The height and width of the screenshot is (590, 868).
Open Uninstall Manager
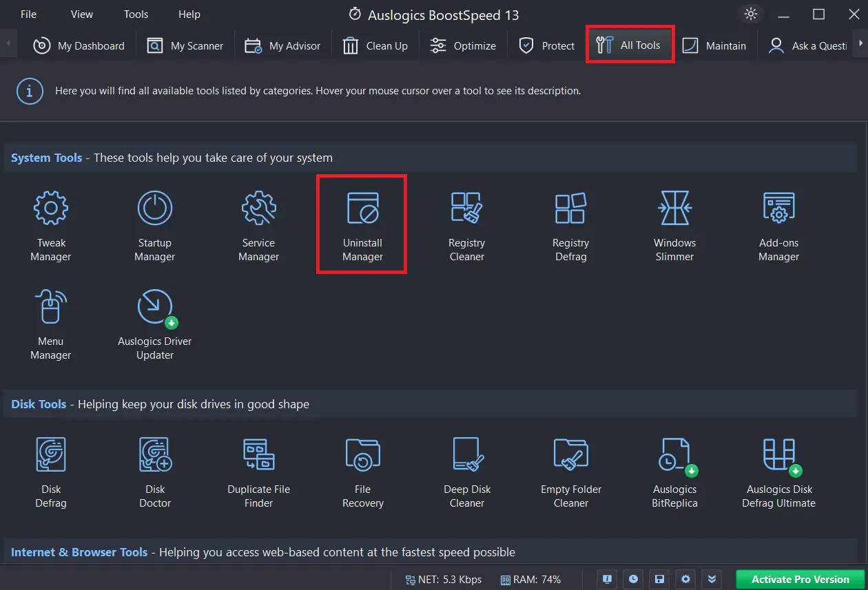click(x=362, y=227)
